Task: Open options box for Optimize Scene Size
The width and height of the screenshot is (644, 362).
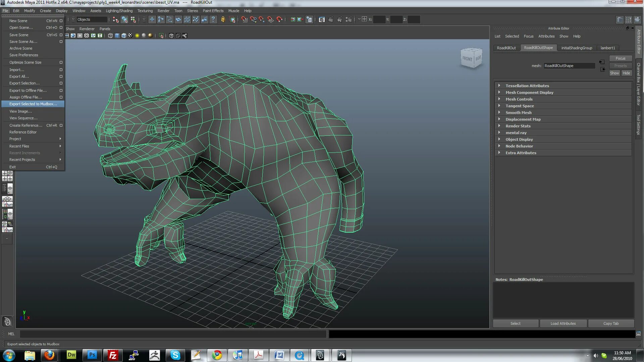Action: 61,62
